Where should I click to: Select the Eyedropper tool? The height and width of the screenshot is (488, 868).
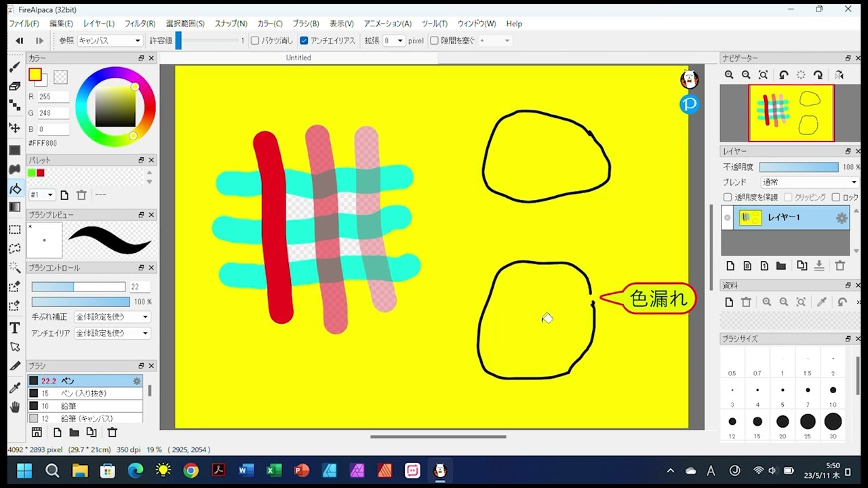tap(14, 388)
